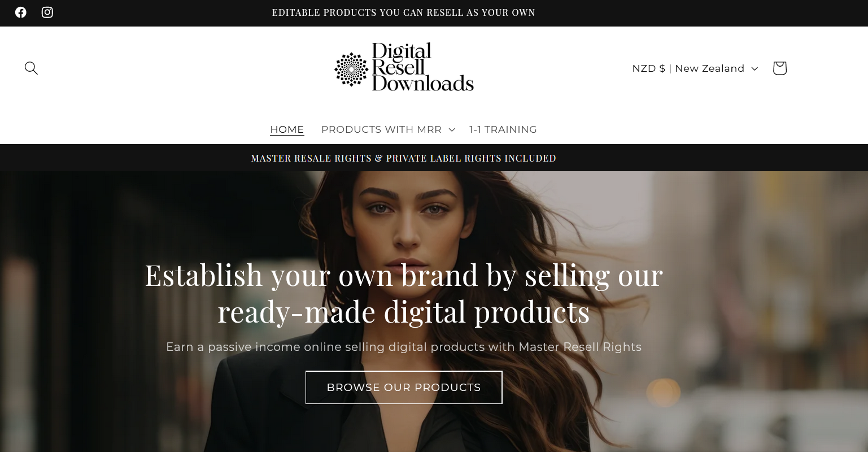Open the NZD $ | New Zealand currency selector
This screenshot has width=868, height=452.
(695, 68)
